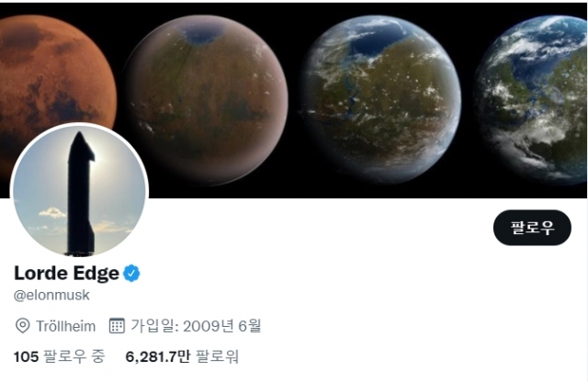Open the Starship rocket profile picture
This screenshot has height=382, width=588.
80,191
